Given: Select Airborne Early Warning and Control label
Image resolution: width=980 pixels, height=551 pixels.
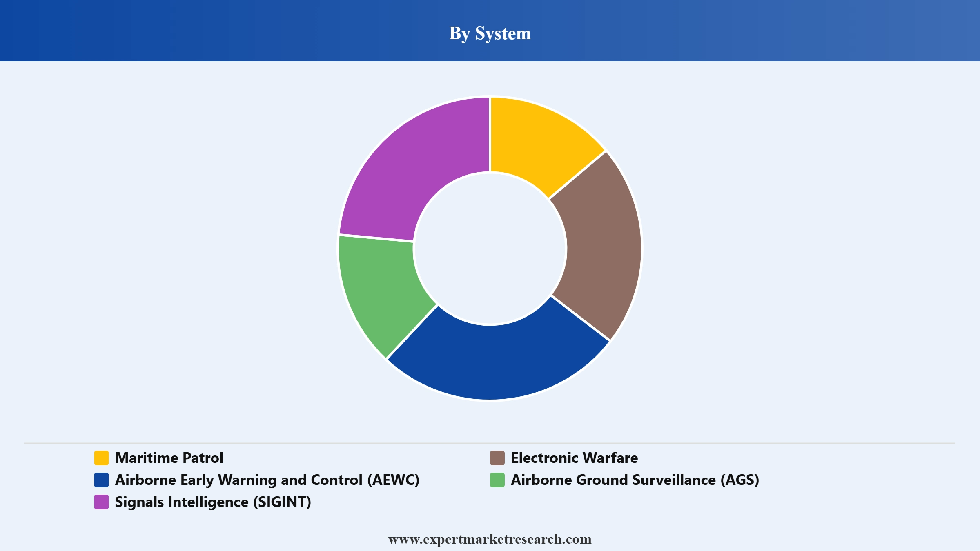Looking at the screenshot, I should (267, 480).
